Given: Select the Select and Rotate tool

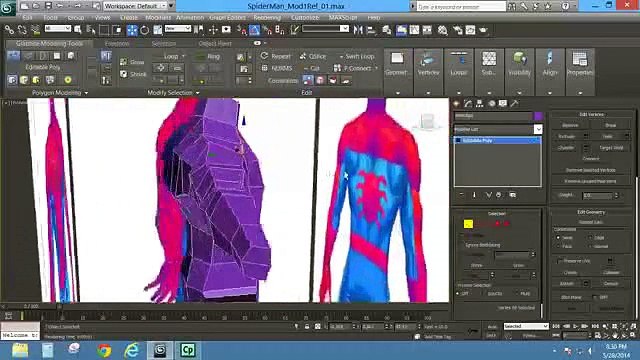Looking at the screenshot, I should [x=144, y=30].
